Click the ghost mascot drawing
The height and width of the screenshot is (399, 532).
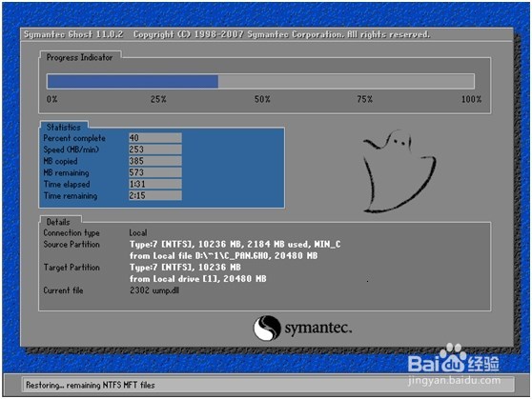399,171
